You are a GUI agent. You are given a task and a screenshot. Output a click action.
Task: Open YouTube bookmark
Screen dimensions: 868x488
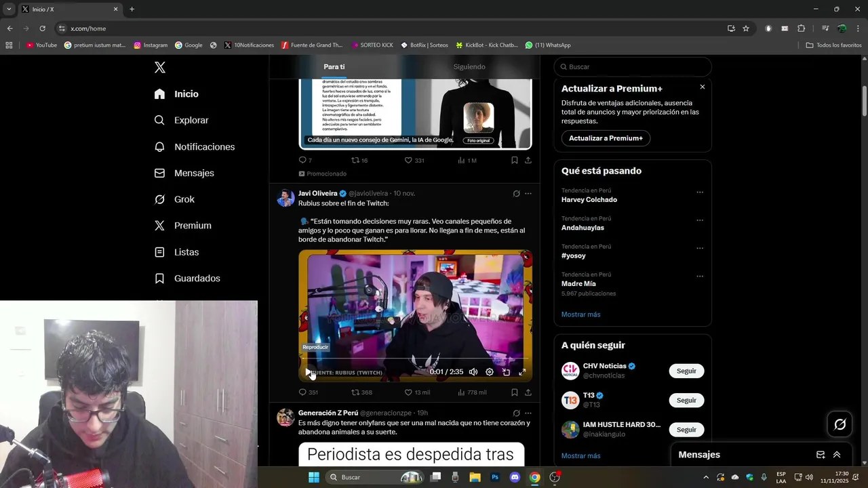coord(41,45)
